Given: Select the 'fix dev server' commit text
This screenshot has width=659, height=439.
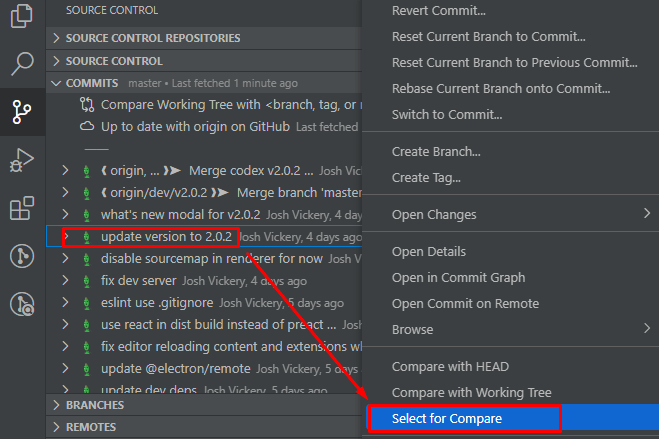Looking at the screenshot, I should pyautogui.click(x=138, y=280).
